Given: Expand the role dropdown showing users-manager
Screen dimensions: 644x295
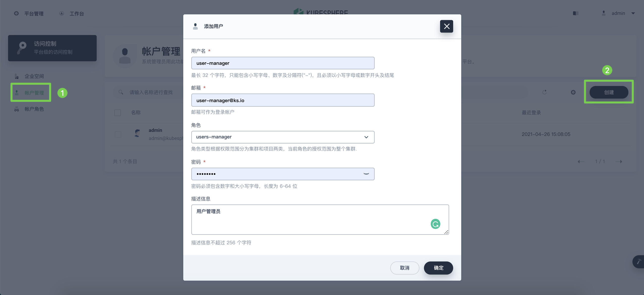Looking at the screenshot, I should pos(283,137).
